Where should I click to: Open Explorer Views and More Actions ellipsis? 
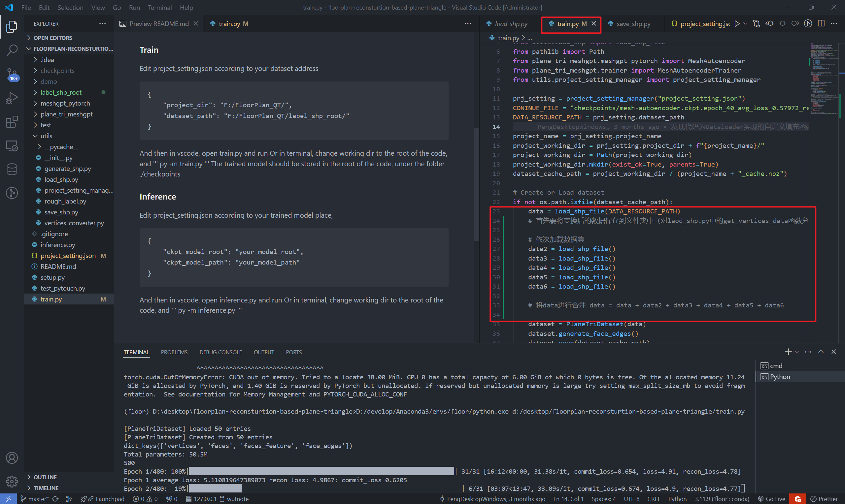pyautogui.click(x=102, y=23)
